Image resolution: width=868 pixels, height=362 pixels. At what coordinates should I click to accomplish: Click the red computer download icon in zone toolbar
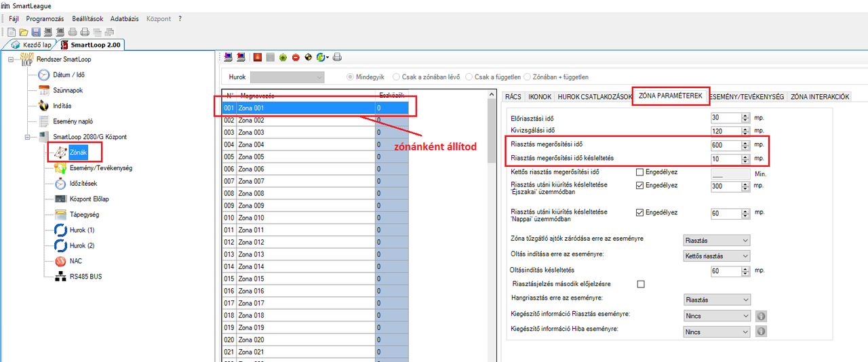point(240,57)
